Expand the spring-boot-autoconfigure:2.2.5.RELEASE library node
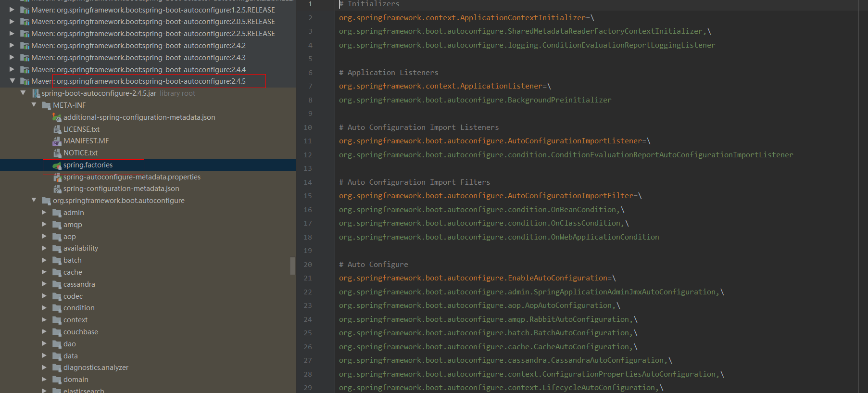The width and height of the screenshot is (868, 393). coord(12,33)
